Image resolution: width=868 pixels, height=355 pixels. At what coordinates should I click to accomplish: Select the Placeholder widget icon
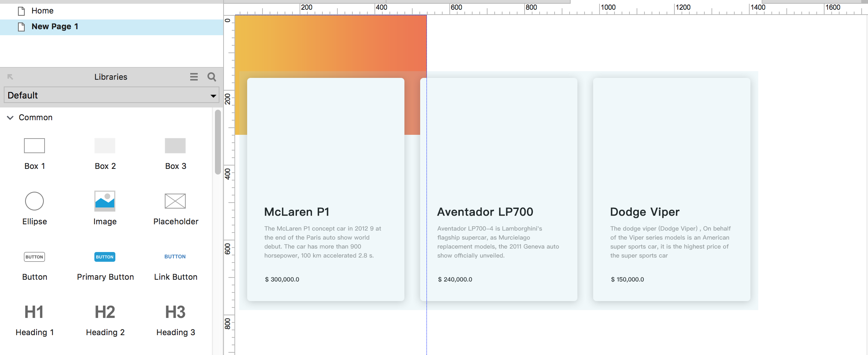coord(175,201)
